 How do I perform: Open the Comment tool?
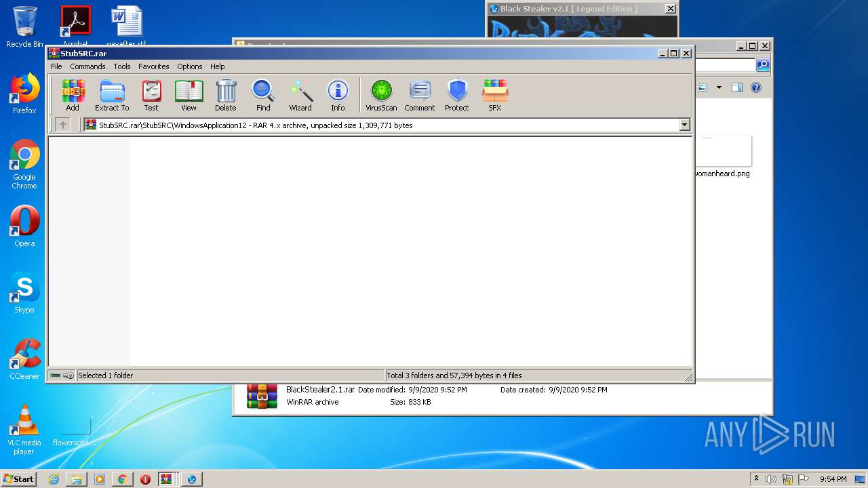(420, 95)
